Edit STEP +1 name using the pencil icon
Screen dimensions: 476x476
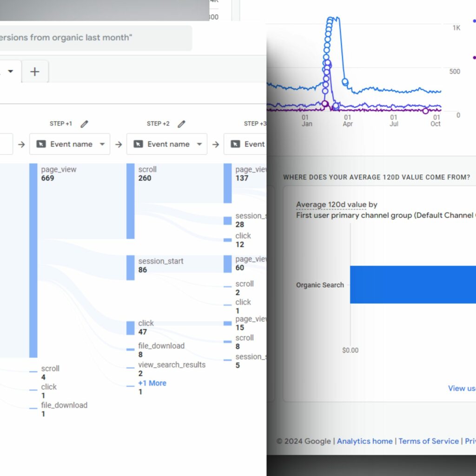click(x=85, y=124)
